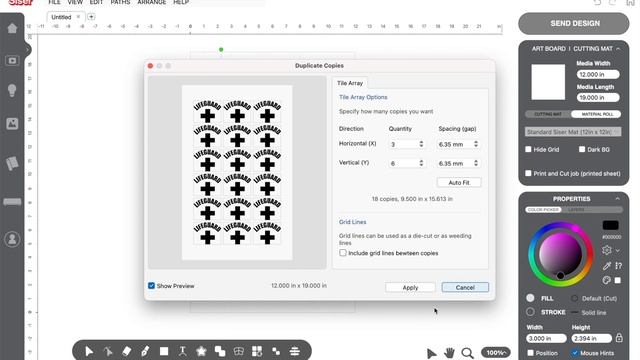The image size is (640, 360).
Task: Adjust Vertical quantity stepper arrows
Action: [421, 163]
